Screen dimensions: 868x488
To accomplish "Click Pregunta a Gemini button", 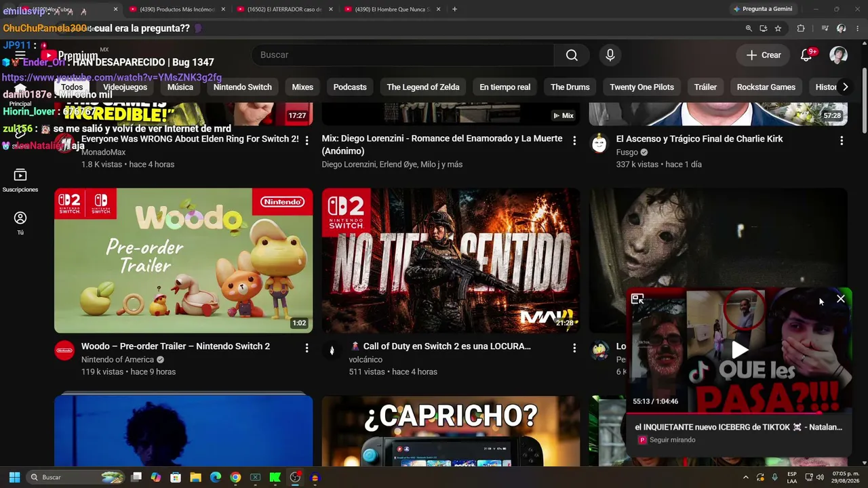I will [762, 9].
